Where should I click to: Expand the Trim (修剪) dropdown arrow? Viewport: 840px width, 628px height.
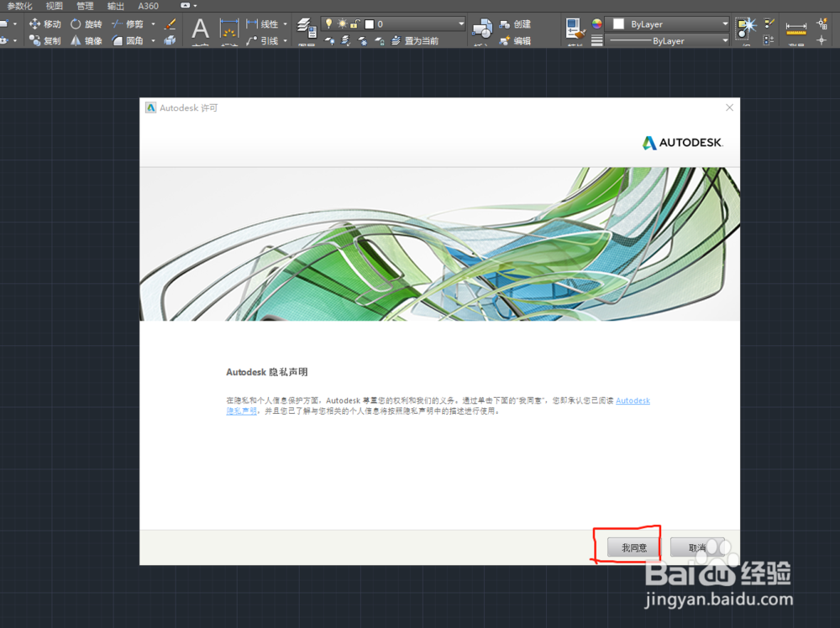[153, 24]
